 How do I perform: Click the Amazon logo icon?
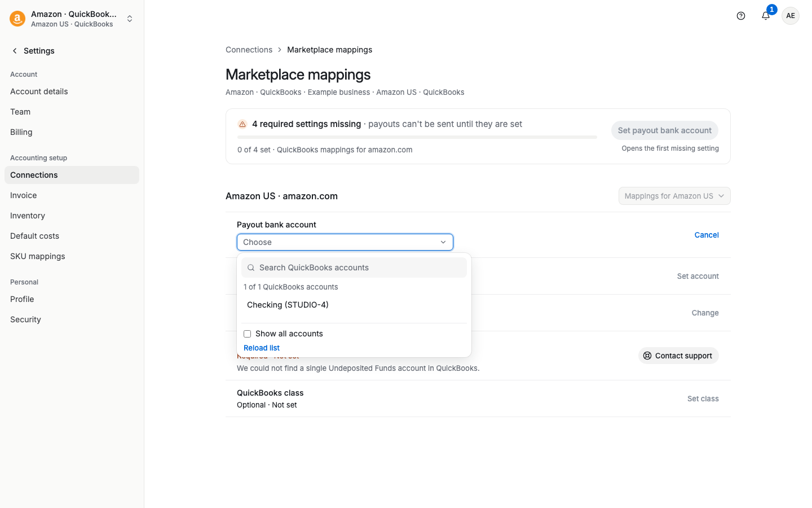click(x=17, y=19)
